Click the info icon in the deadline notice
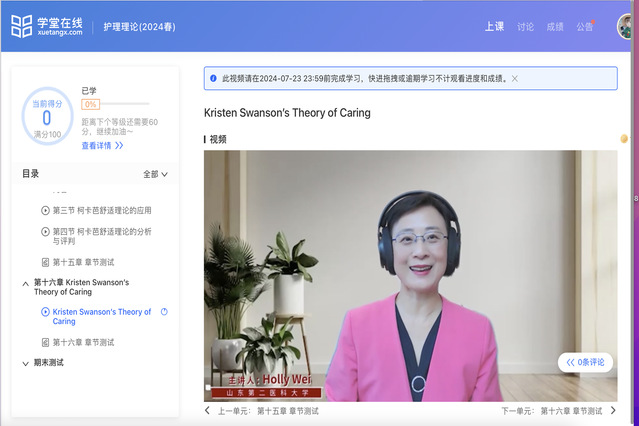The image size is (639, 426). pos(213,77)
